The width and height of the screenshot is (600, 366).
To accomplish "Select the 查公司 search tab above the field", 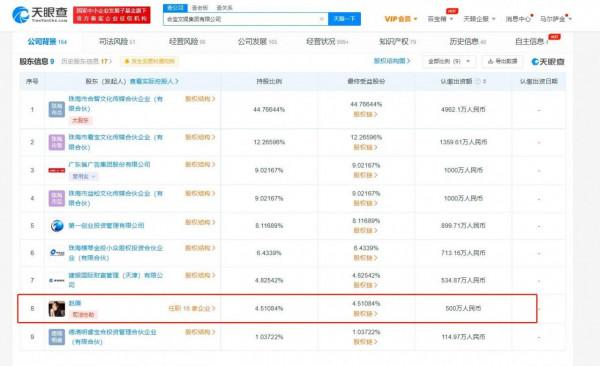I will [x=175, y=8].
